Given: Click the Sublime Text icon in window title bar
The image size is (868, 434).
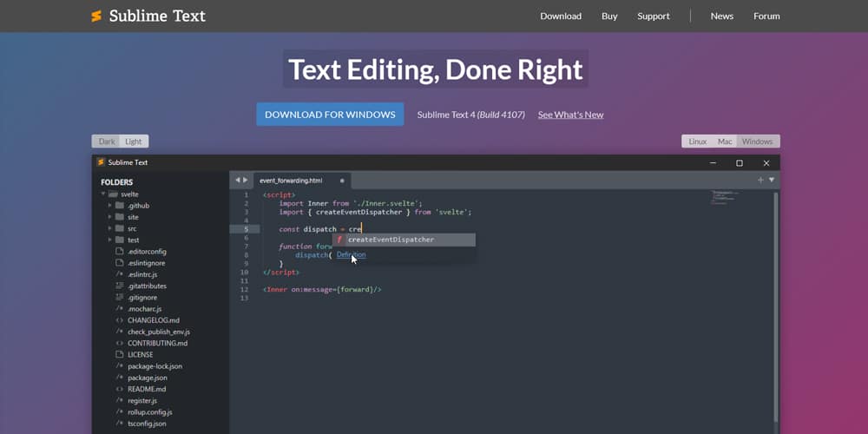Looking at the screenshot, I should click(101, 162).
